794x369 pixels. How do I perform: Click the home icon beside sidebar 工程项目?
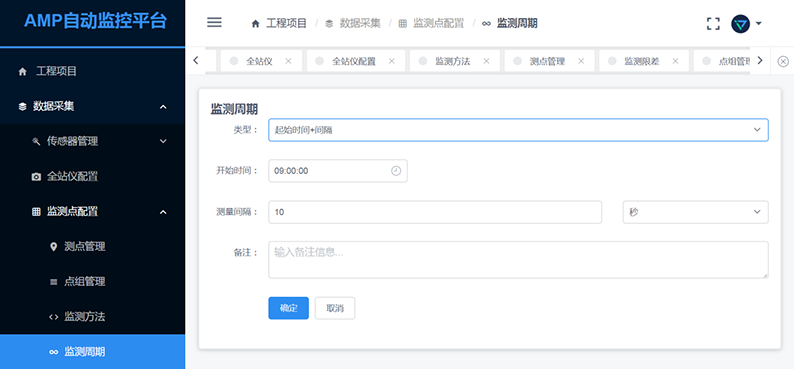(22, 72)
